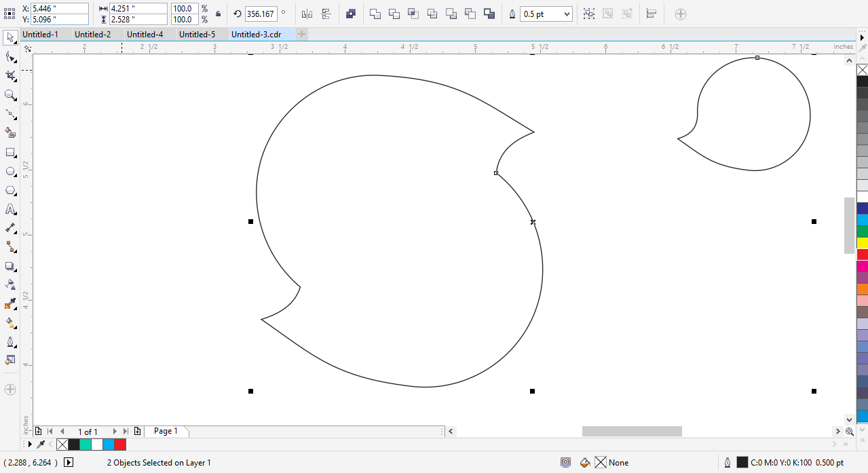Viewport: 868px width, 473px height.
Task: Pick the yellow swatch in color palette
Action: point(862,243)
